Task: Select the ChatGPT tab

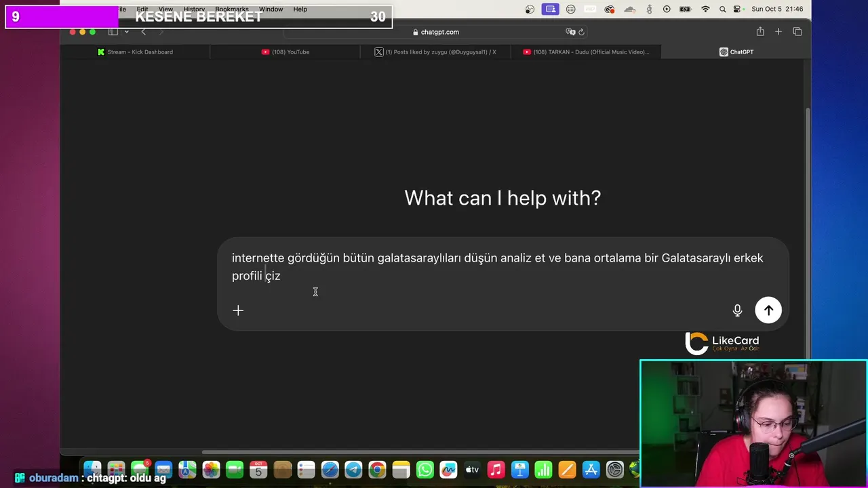Action: (x=736, y=52)
